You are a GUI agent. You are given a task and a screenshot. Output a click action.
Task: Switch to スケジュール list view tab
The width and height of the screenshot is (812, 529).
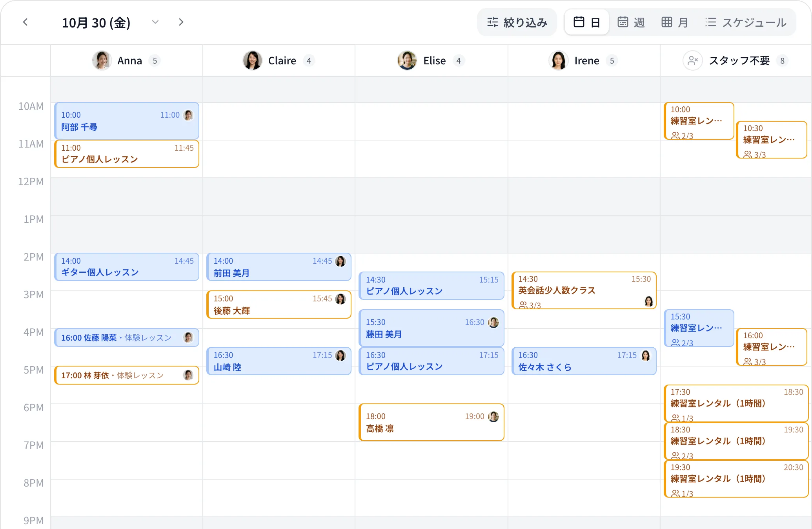pos(746,22)
